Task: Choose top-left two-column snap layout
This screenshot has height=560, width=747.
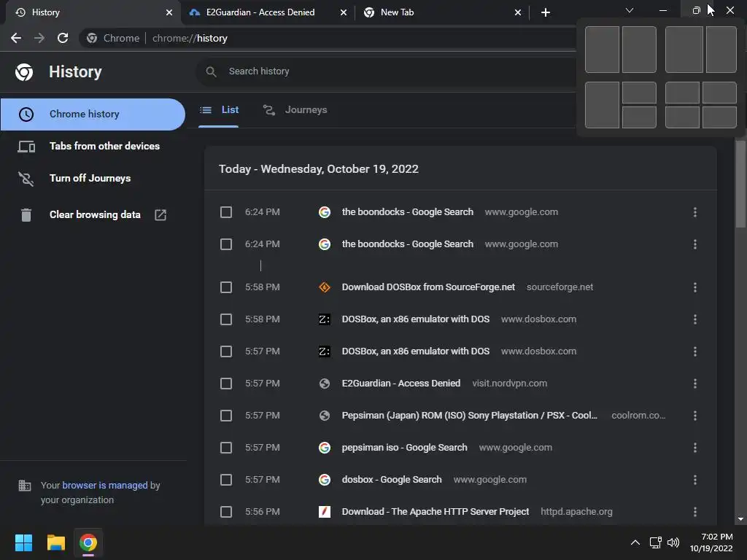Action: pyautogui.click(x=621, y=50)
